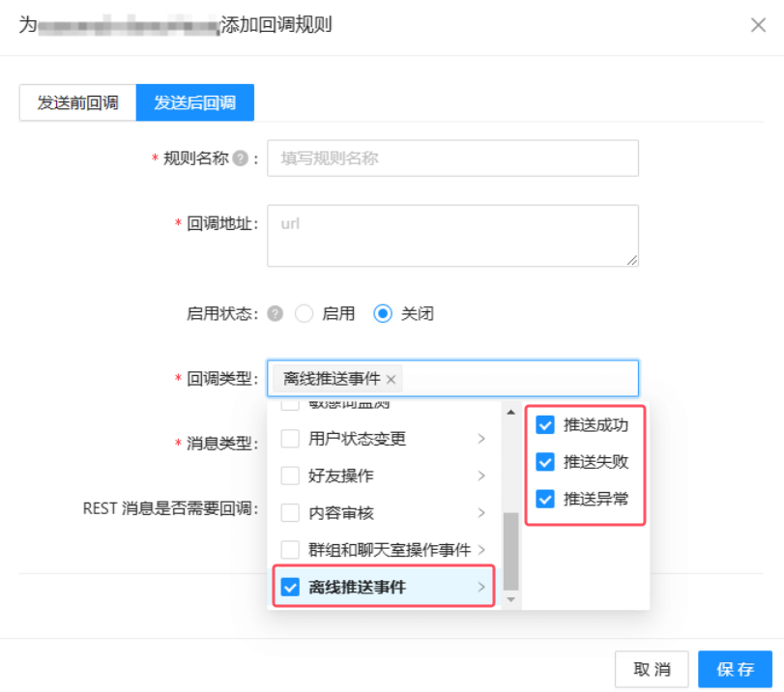Toggle the 离线推送事件 checkbox
784x692 pixels.
pyautogui.click(x=290, y=587)
